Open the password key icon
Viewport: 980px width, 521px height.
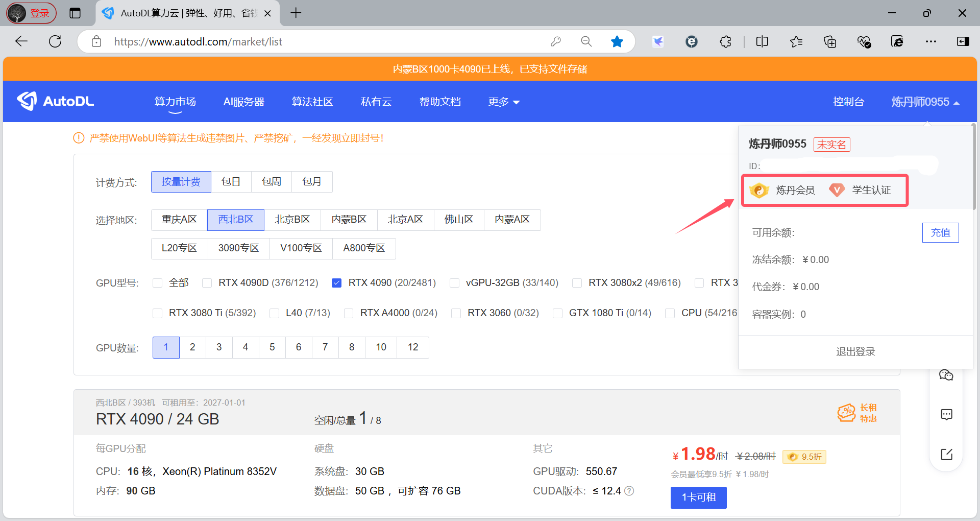[x=556, y=41]
